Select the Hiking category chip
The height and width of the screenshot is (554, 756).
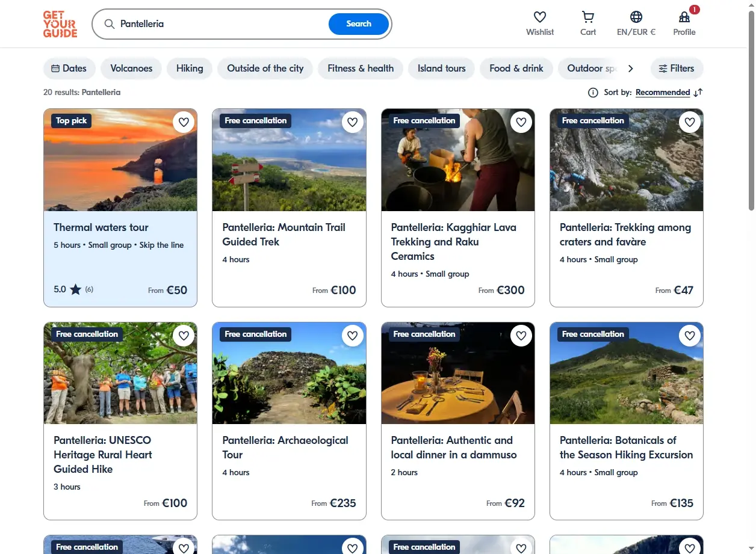[190, 69]
